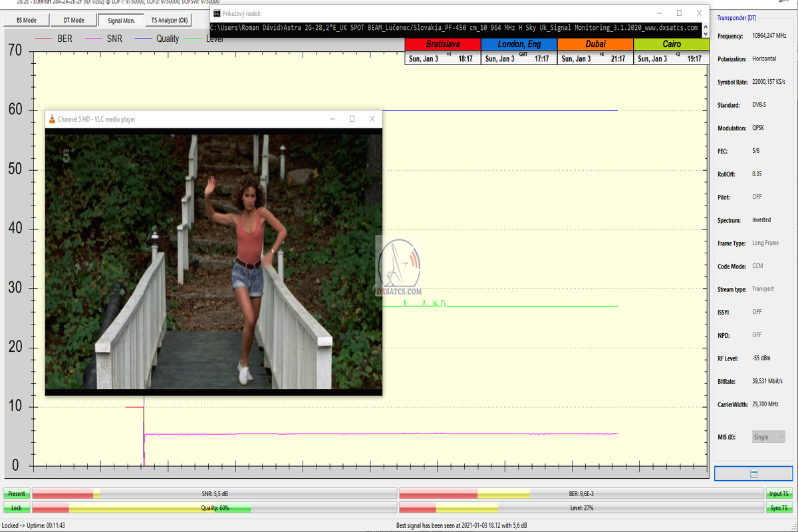Image resolution: width=798 pixels, height=532 pixels.
Task: Toggle the green Lock indicator
Action: coord(17,508)
